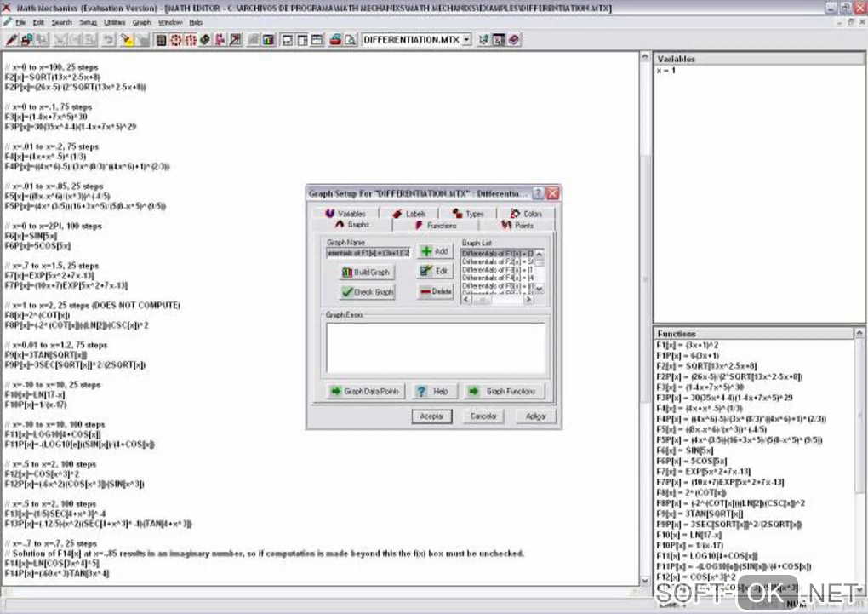
Task: Select the Graphs tab
Action: point(352,225)
